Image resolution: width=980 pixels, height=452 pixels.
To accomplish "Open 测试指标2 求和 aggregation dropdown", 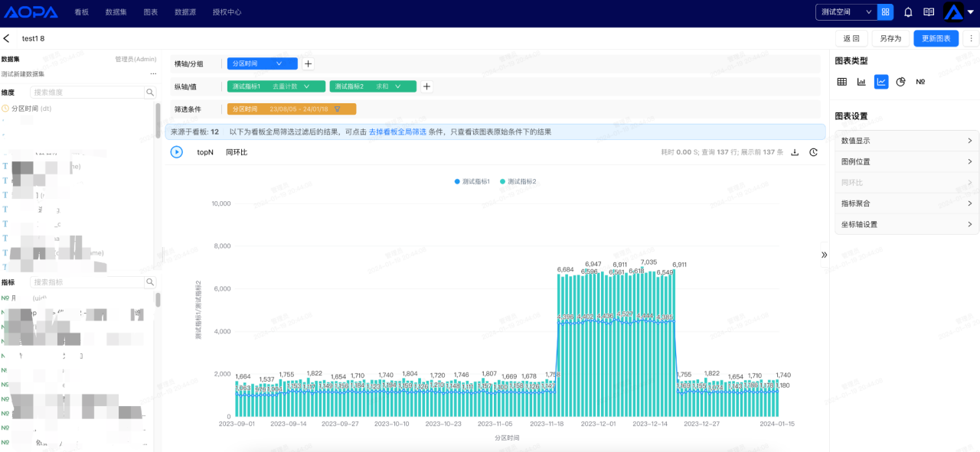I will pos(373,86).
